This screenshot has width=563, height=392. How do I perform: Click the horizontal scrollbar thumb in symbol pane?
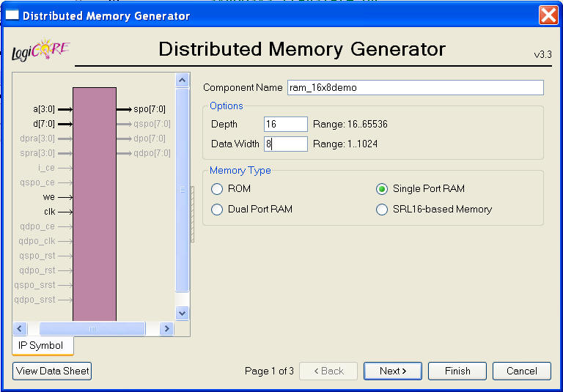point(92,328)
